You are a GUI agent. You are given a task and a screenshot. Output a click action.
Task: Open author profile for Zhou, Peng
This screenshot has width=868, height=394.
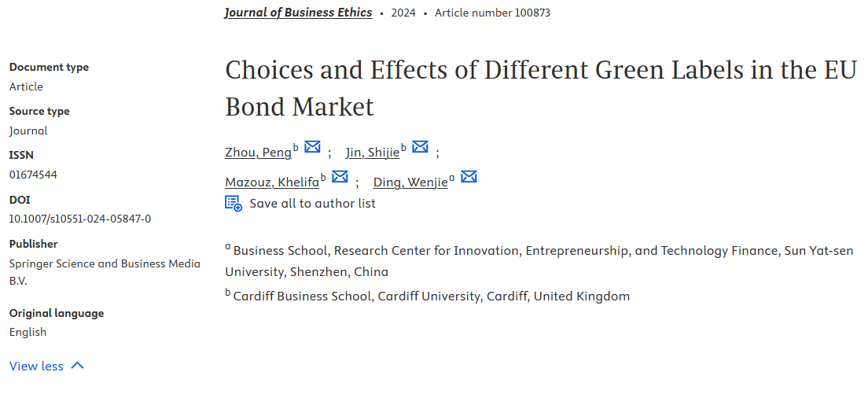[x=258, y=153]
